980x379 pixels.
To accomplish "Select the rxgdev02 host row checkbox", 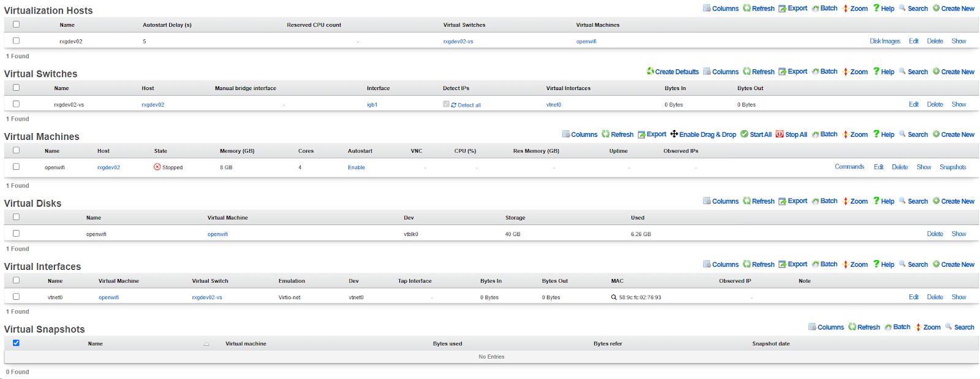I will coord(16,41).
